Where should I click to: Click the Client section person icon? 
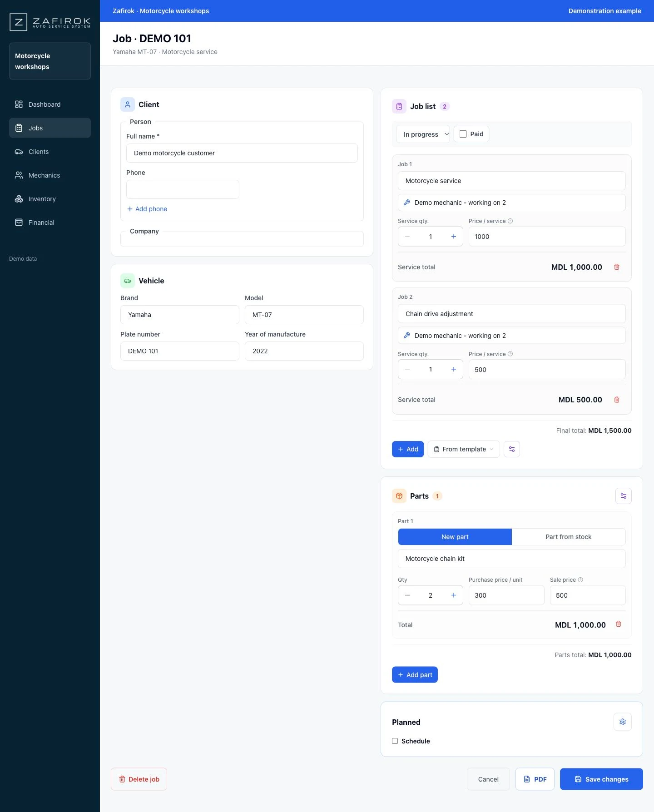(128, 104)
